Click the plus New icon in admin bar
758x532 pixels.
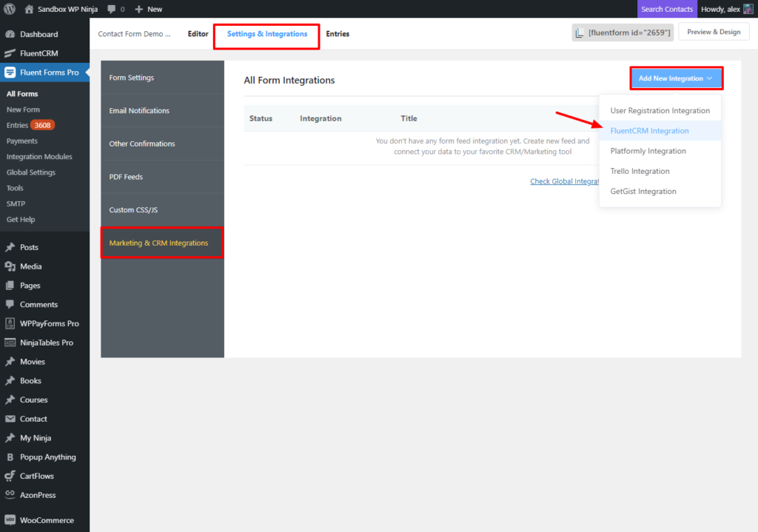(139, 9)
